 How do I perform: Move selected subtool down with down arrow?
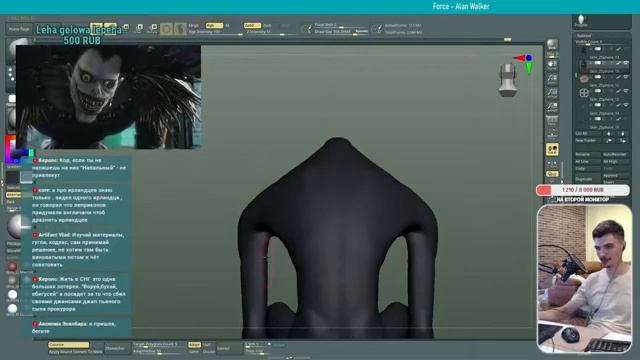click(x=623, y=133)
